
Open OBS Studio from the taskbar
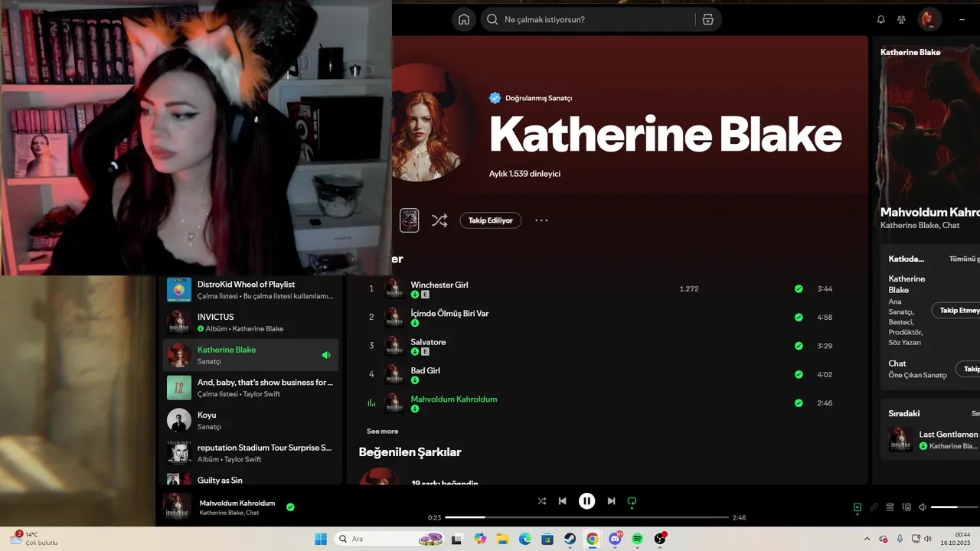(x=660, y=539)
